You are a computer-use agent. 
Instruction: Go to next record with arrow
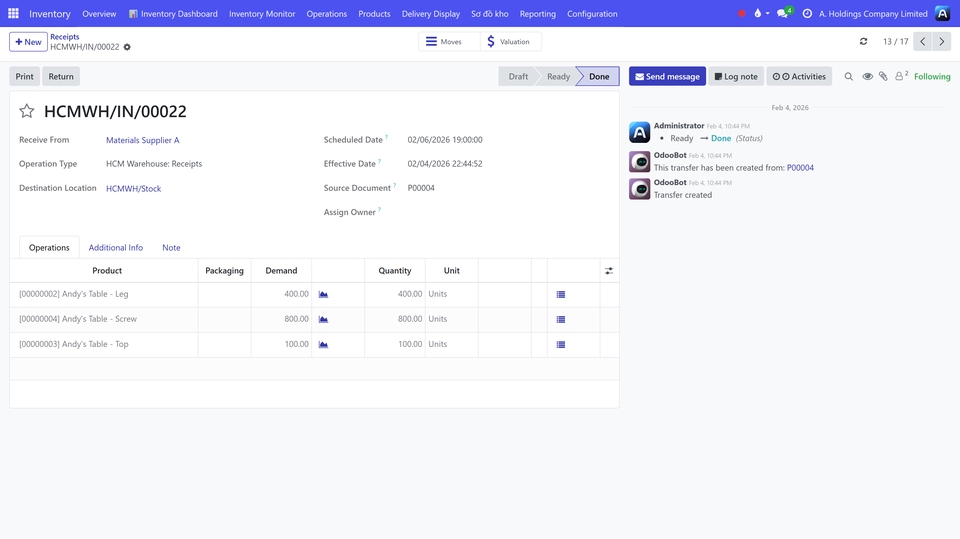click(941, 41)
